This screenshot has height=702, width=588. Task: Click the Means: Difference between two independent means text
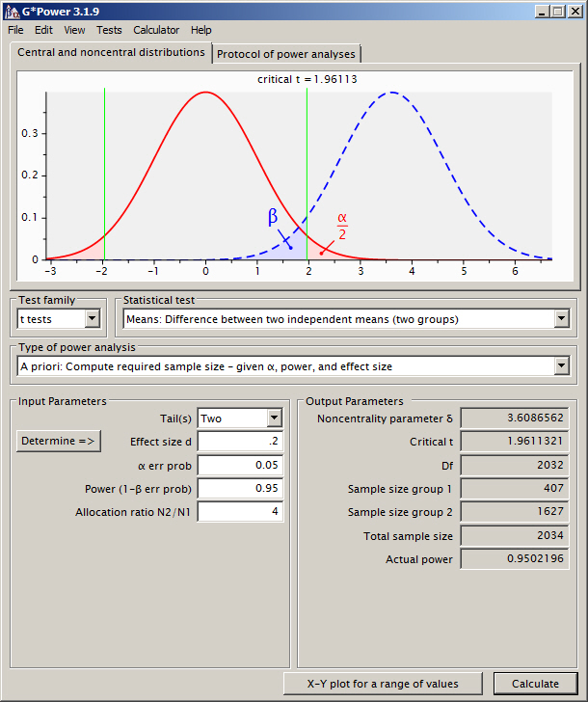pos(292,319)
